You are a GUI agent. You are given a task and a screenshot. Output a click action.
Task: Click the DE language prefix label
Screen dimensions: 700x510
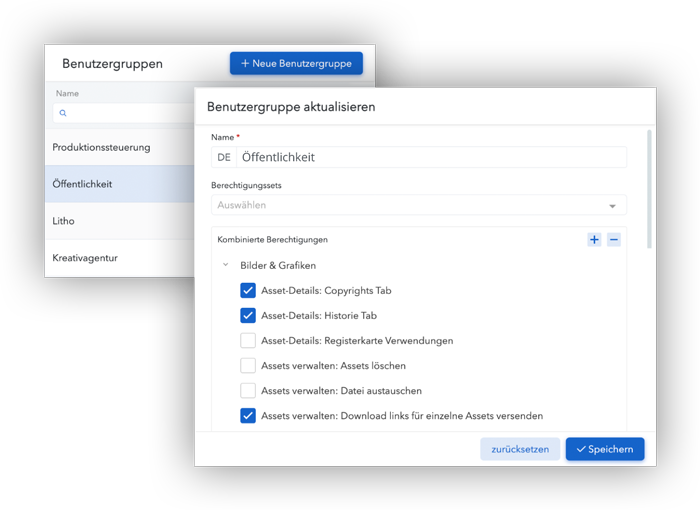[x=224, y=157]
